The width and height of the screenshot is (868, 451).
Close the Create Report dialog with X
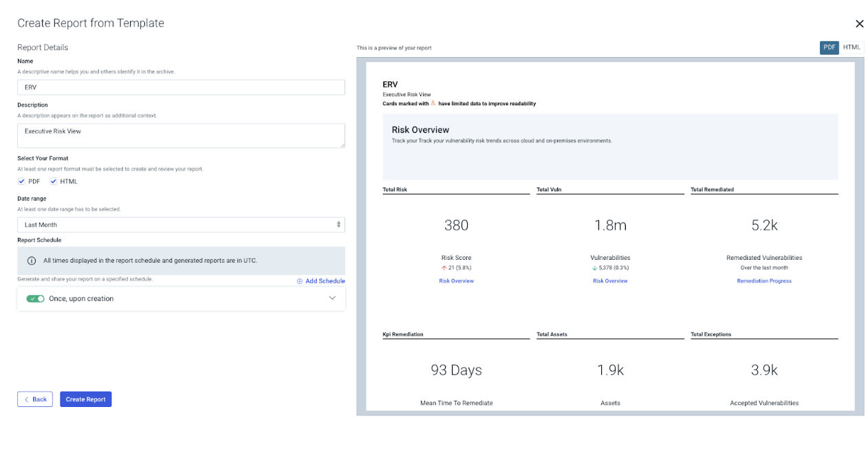point(859,24)
